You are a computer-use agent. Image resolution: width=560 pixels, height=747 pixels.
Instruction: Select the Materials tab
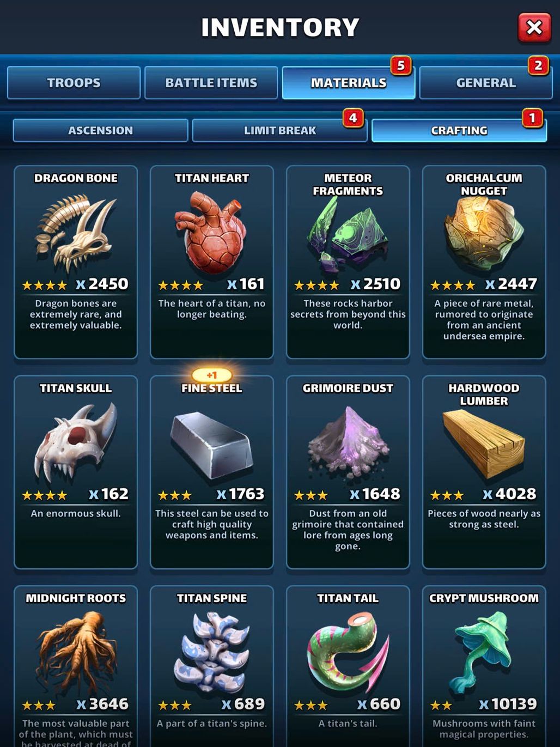tap(349, 83)
